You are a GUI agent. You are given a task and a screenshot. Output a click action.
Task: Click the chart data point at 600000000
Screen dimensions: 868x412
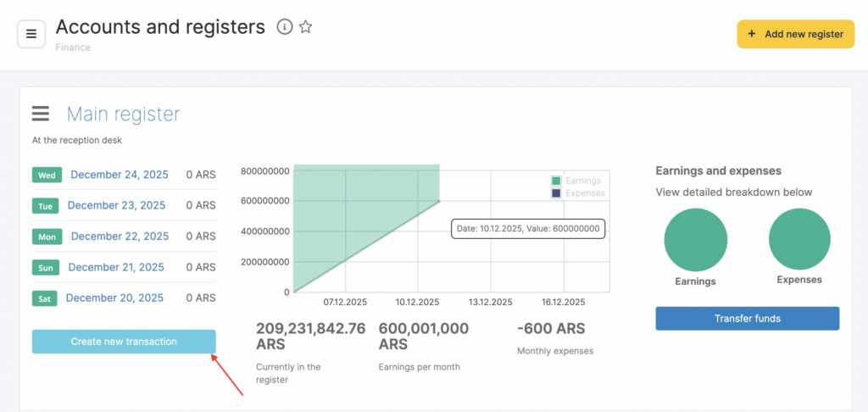439,201
